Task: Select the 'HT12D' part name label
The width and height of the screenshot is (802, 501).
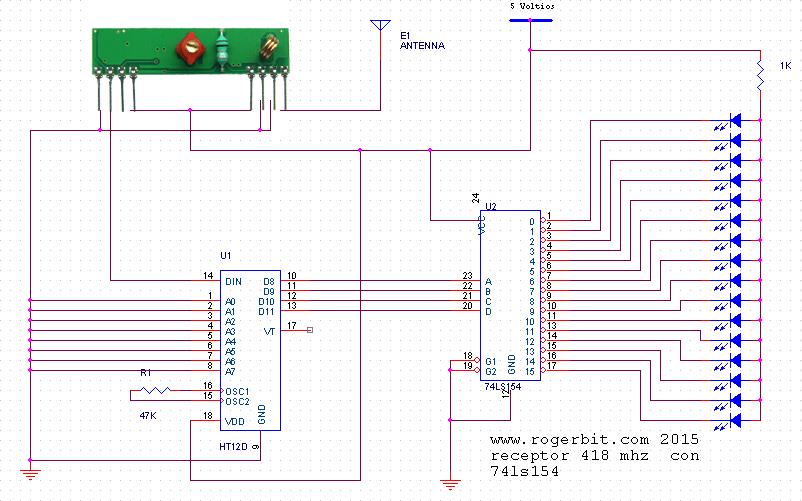Action: 233,446
